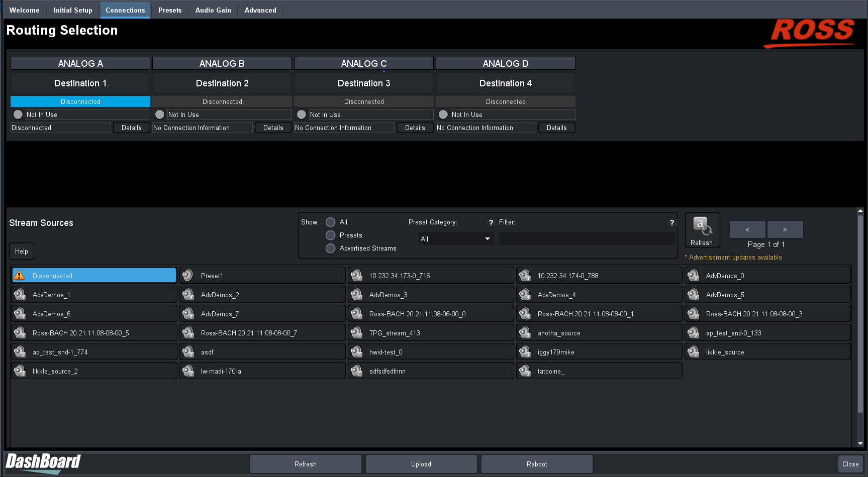Click the AdvDemos_7 stream icon

tap(188, 313)
